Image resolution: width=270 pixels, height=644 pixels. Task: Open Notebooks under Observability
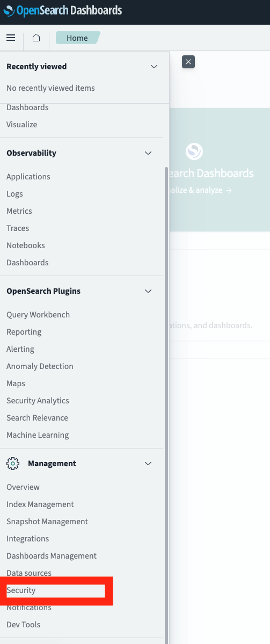coord(26,245)
